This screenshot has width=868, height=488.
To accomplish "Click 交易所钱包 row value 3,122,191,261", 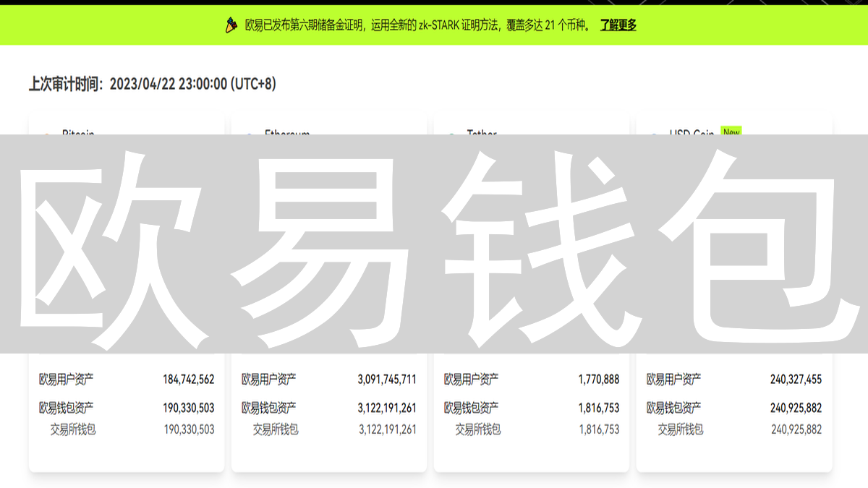I will pos(388,429).
